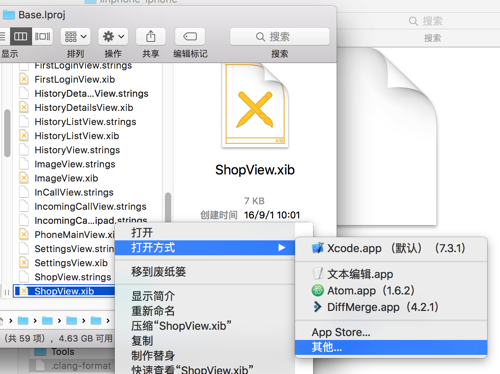Viewport: 500px width, 374px height.
Task: Open with Xcode.app (默认)
Action: 391,248
